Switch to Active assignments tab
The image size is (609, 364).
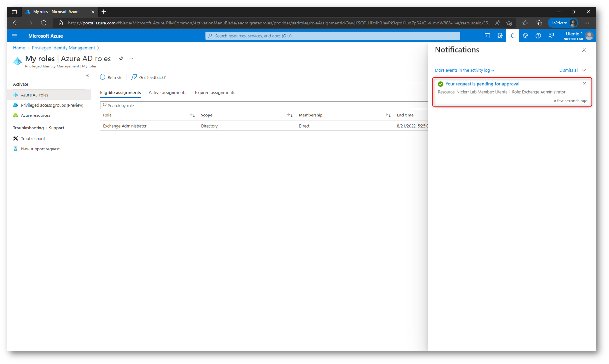tap(167, 93)
